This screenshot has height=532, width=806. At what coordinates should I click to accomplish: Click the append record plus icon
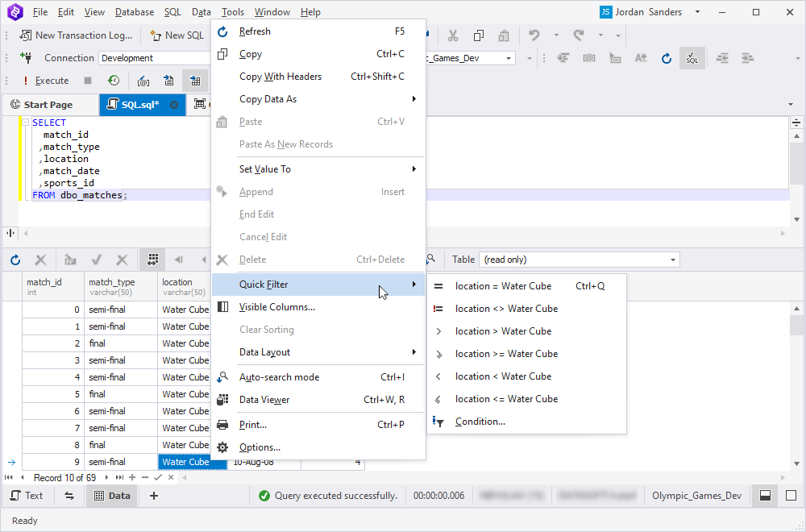[x=132, y=477]
